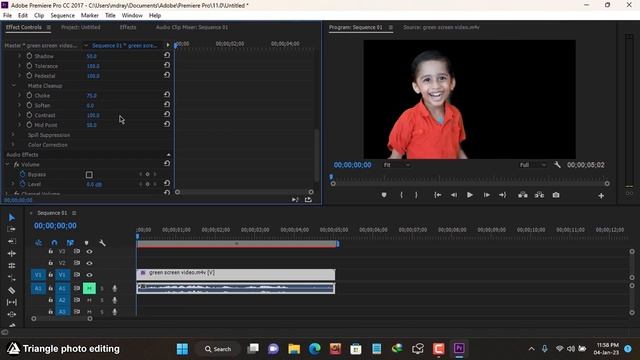The height and width of the screenshot is (360, 640).
Task: Select the Rate Stretch tool
Action: (11, 266)
